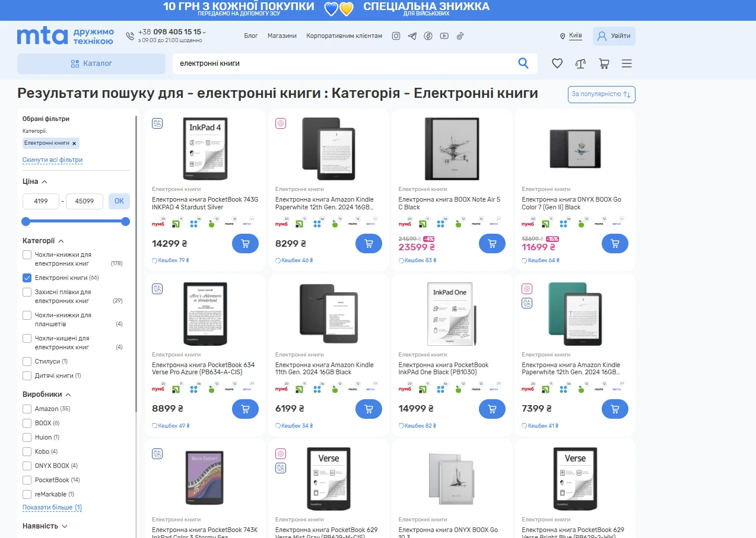Grab the minimum price slider handle
The width and height of the screenshot is (756, 538).
pos(26,222)
